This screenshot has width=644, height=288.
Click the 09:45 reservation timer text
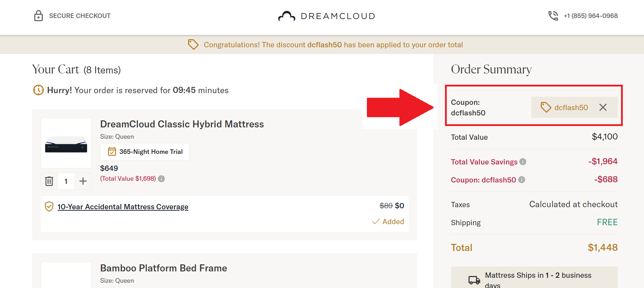point(184,90)
